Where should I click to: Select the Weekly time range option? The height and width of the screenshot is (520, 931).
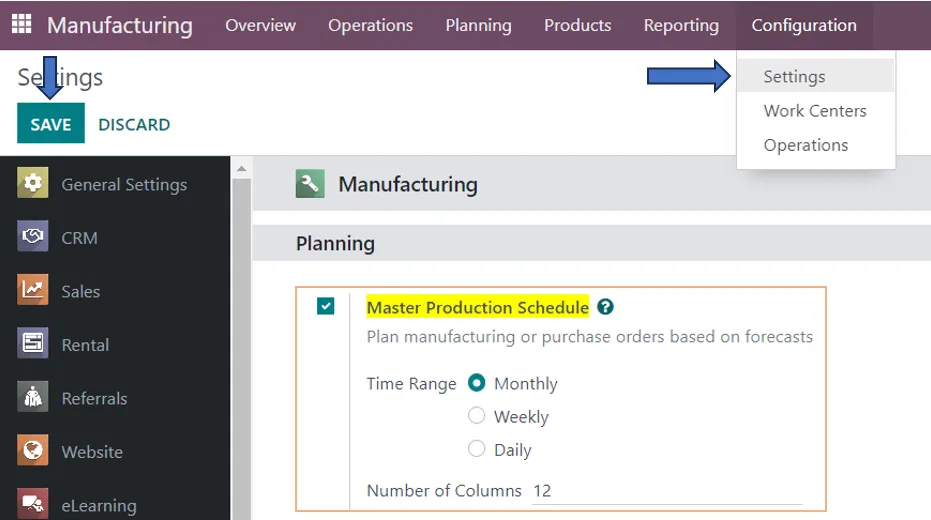tap(476, 416)
